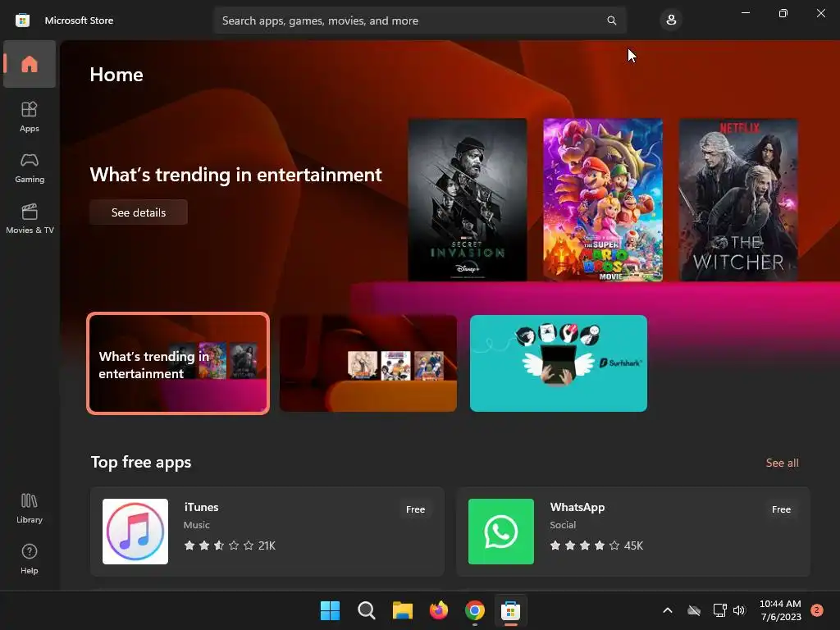Image resolution: width=840 pixels, height=630 pixels.
Task: Click the Top free apps heading
Action: point(141,462)
